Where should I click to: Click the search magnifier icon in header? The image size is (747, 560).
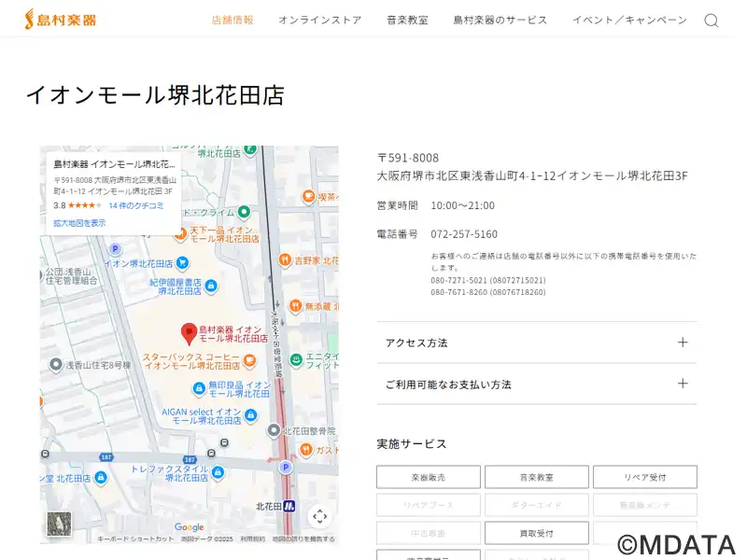pos(711,21)
